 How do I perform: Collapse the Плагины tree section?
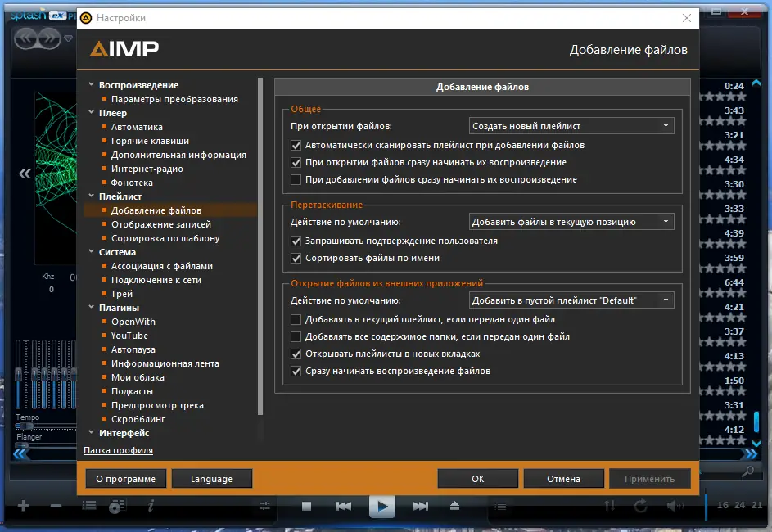(92, 307)
